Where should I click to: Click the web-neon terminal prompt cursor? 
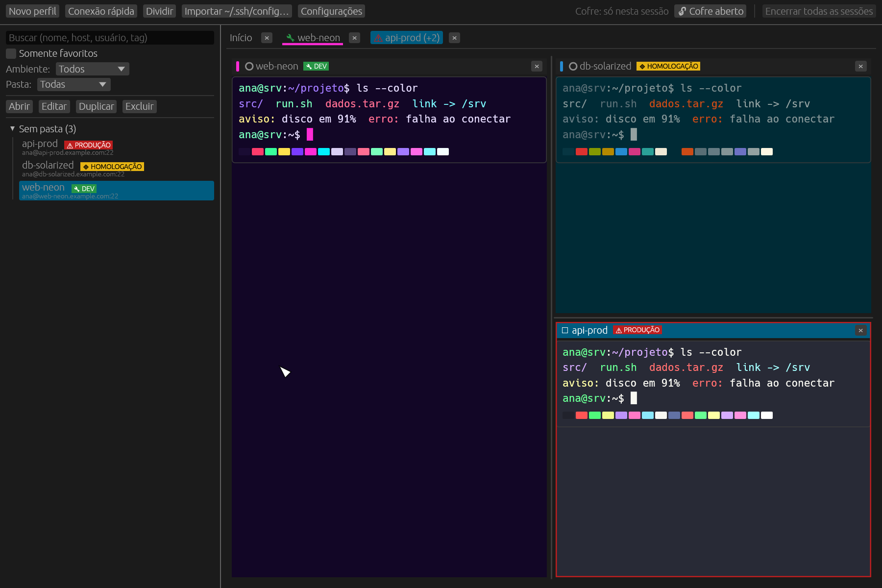310,134
